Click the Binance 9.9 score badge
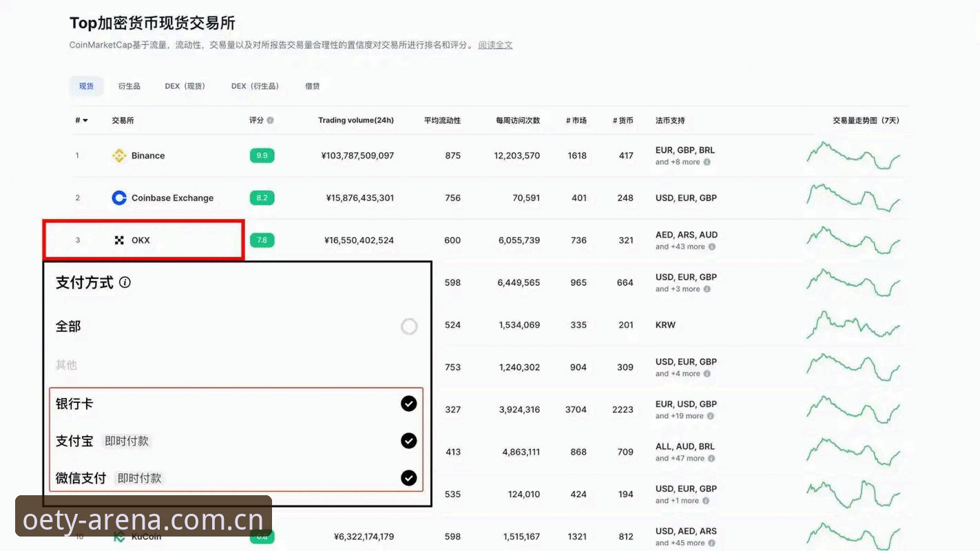 [262, 156]
